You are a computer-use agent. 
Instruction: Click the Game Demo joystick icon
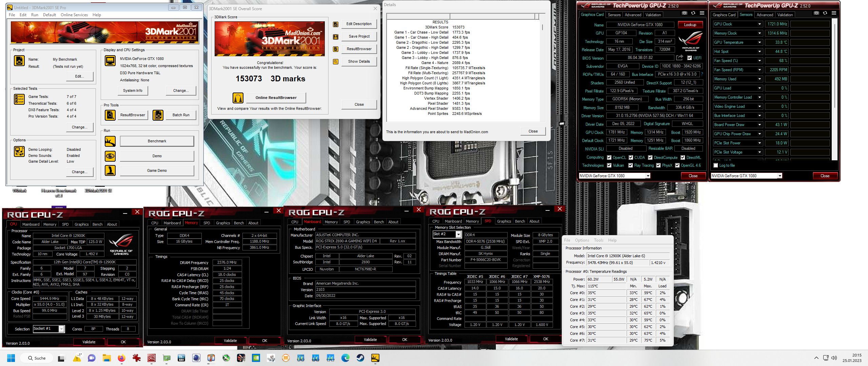[110, 170]
